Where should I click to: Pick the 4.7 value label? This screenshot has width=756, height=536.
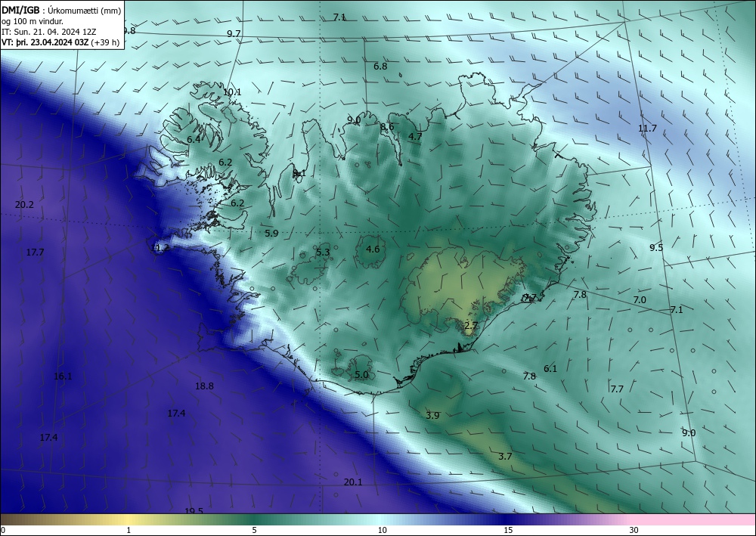point(415,136)
